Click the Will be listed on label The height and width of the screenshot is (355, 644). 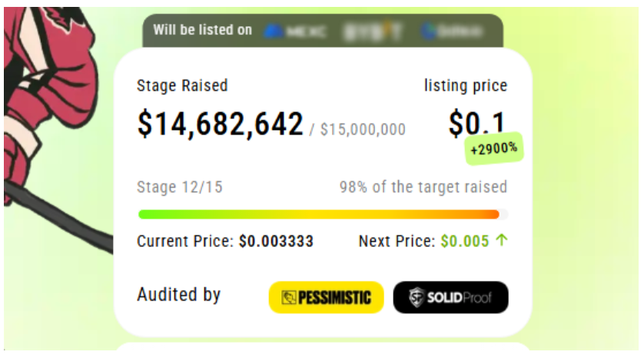pyautogui.click(x=202, y=30)
